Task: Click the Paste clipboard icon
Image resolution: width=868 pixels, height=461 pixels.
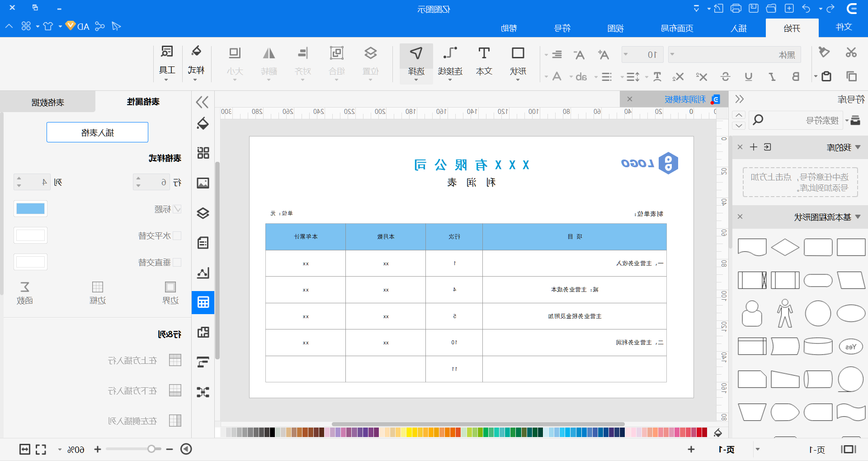Action: [x=826, y=76]
